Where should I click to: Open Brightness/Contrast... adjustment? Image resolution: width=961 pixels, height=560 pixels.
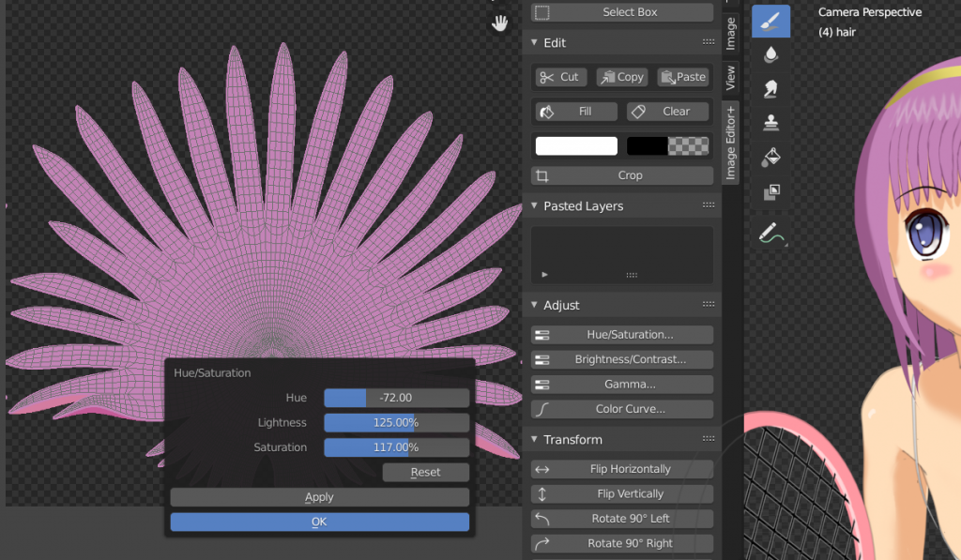pyautogui.click(x=622, y=359)
